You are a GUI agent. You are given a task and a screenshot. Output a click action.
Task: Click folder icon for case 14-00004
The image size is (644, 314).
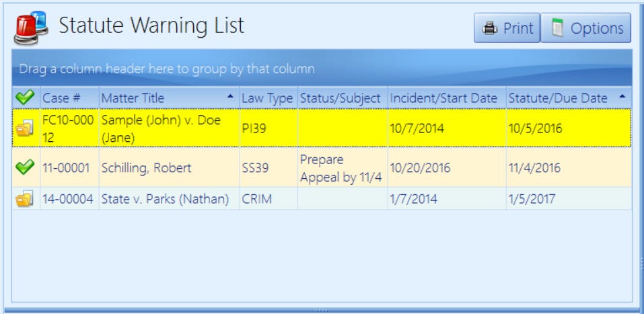[x=25, y=199]
